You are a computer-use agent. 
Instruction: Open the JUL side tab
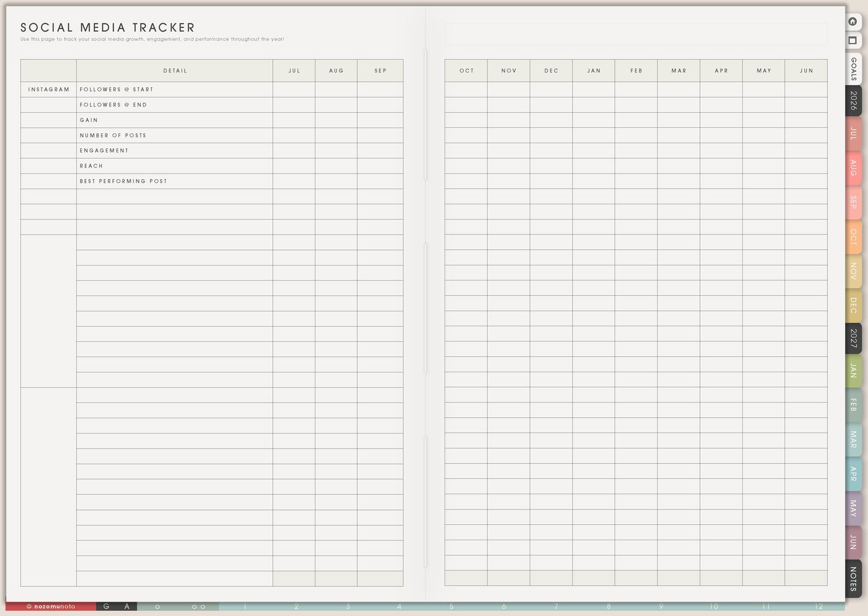click(x=853, y=134)
